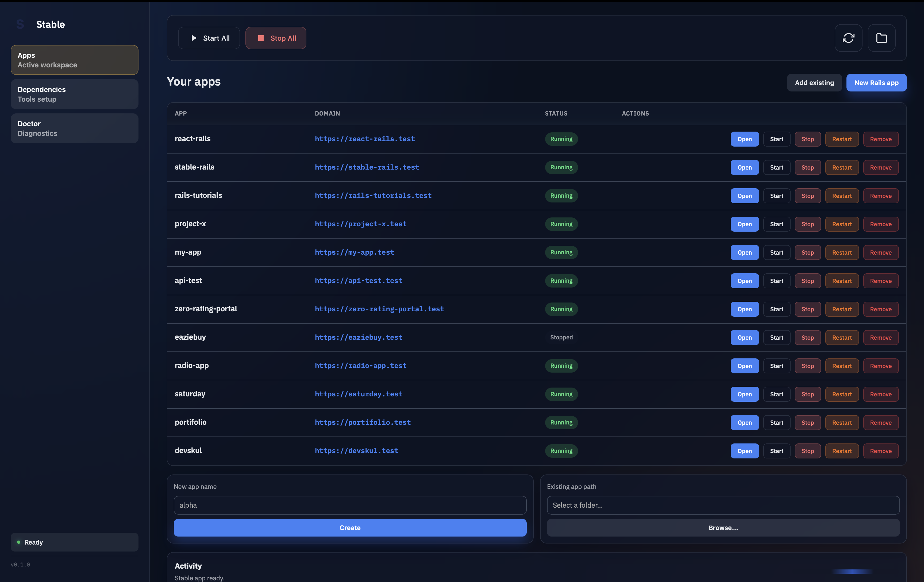Stop the radio-app app

pyautogui.click(x=807, y=366)
